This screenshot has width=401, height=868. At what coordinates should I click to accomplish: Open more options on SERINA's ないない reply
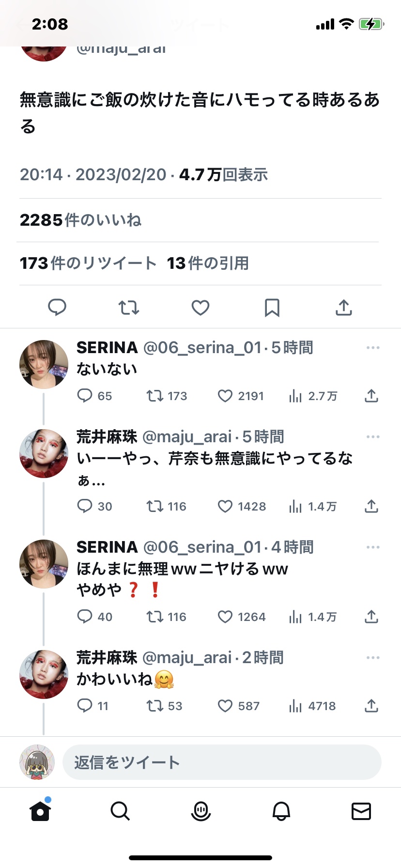point(373,348)
